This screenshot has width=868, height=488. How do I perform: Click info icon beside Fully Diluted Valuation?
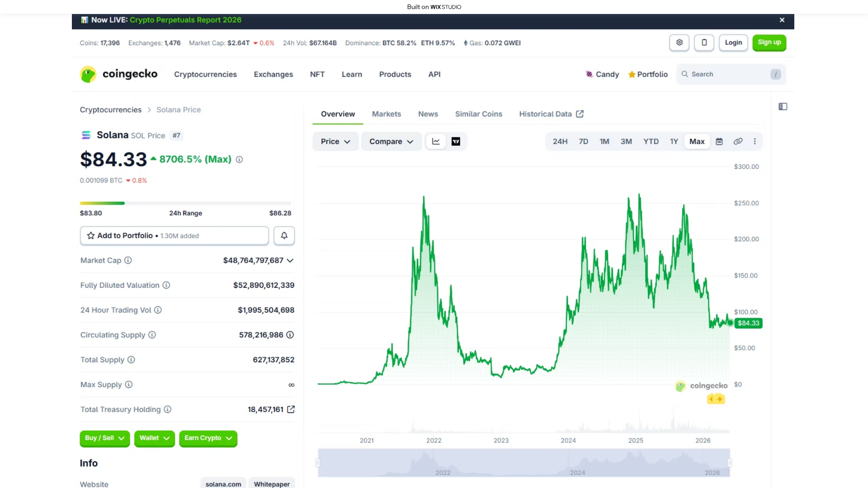[166, 285]
